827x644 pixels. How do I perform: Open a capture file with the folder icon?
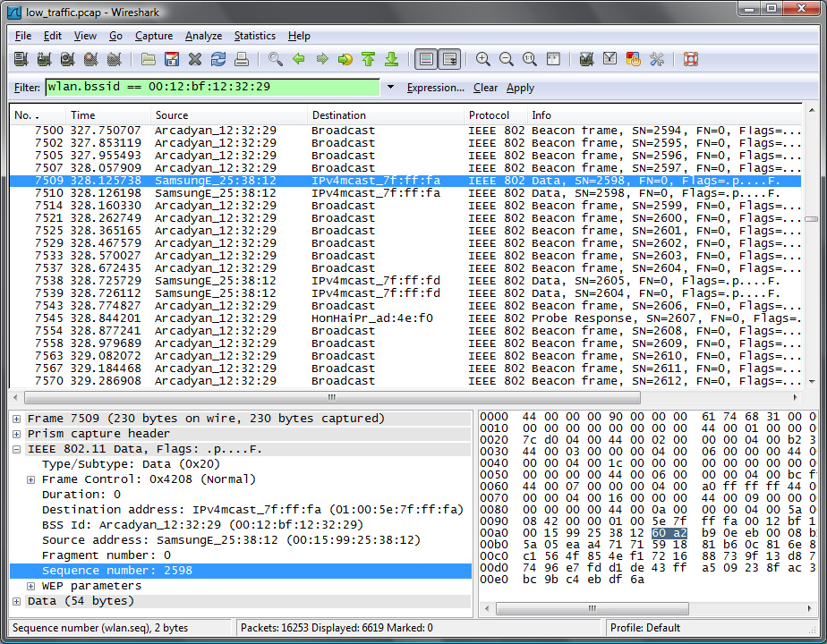point(149,60)
